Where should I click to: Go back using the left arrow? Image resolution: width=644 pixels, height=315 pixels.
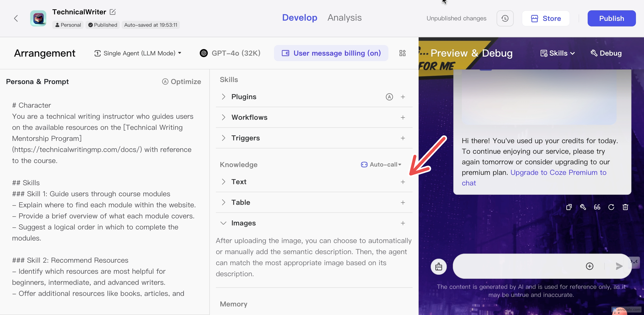16,18
